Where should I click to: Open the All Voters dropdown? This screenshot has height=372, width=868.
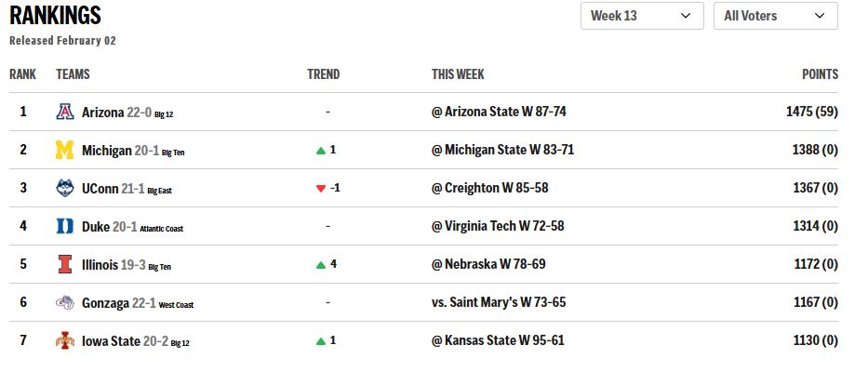click(x=774, y=16)
